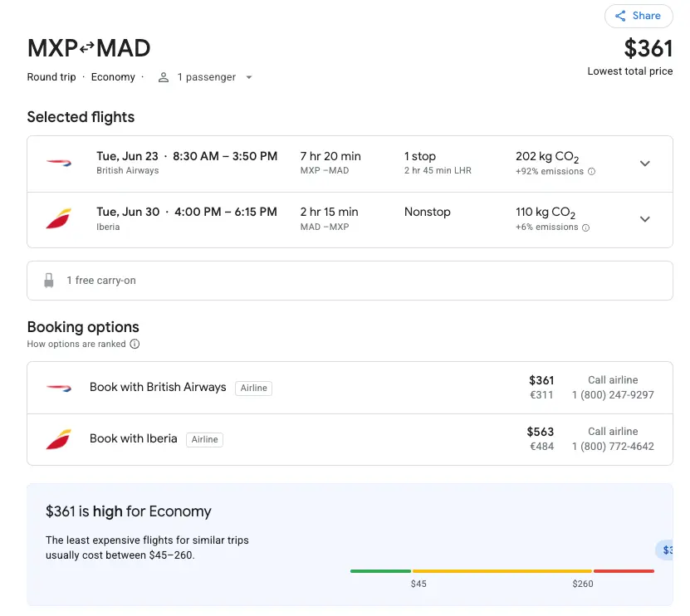The height and width of the screenshot is (616, 690).
Task: Click the $361 is high for Economy heading
Action: pos(129,511)
